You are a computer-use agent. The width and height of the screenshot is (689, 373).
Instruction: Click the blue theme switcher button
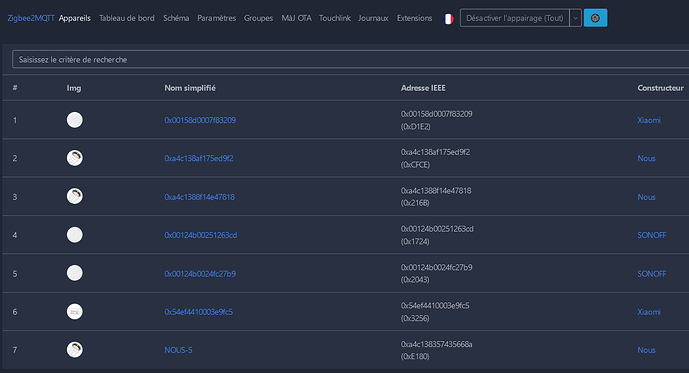(595, 18)
